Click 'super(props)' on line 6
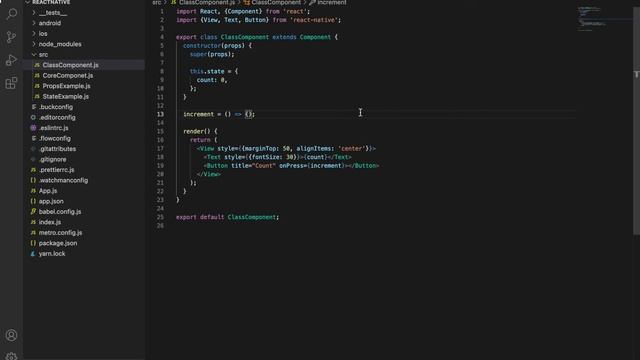640x360 pixels. 210,54
